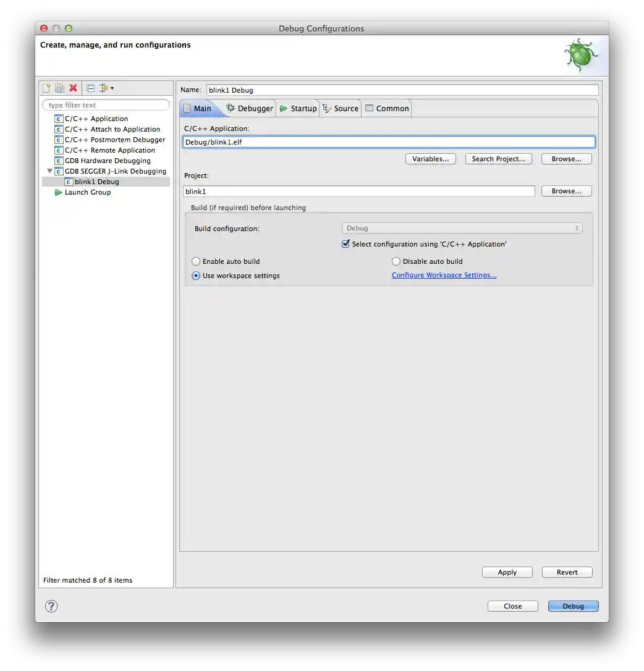Image resolution: width=644 pixels, height=671 pixels.
Task: Select the Launch Group entry
Action: (x=88, y=193)
